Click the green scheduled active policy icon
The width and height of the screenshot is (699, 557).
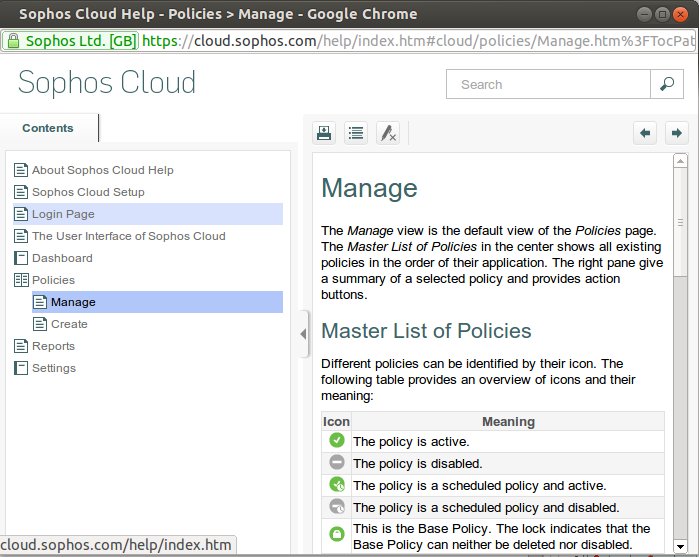337,484
